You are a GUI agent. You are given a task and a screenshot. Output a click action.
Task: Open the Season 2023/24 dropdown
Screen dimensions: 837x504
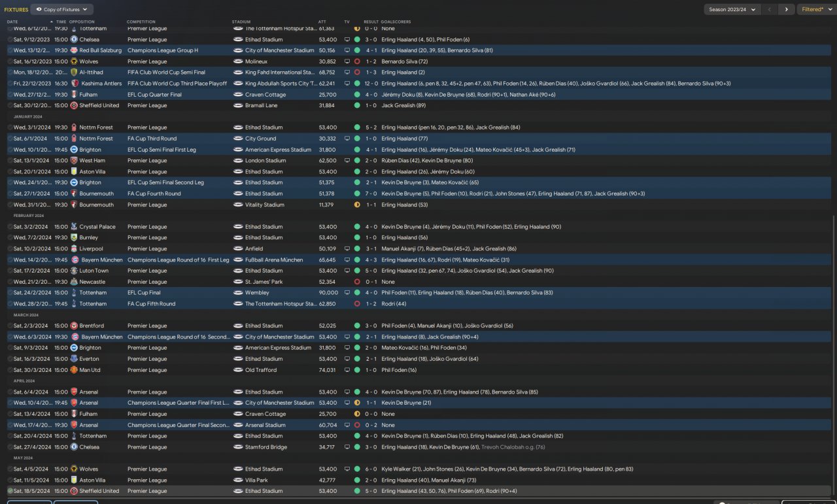(732, 10)
